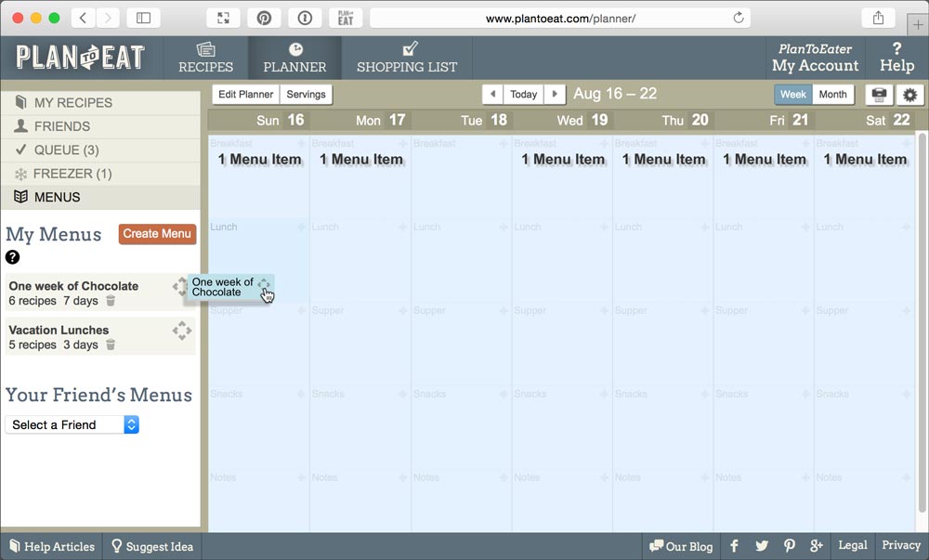Click Suggest Idea link

152,546
